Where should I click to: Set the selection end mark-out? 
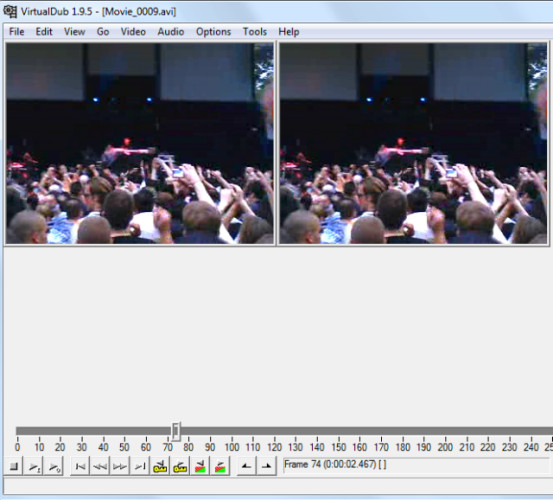pyautogui.click(x=267, y=466)
